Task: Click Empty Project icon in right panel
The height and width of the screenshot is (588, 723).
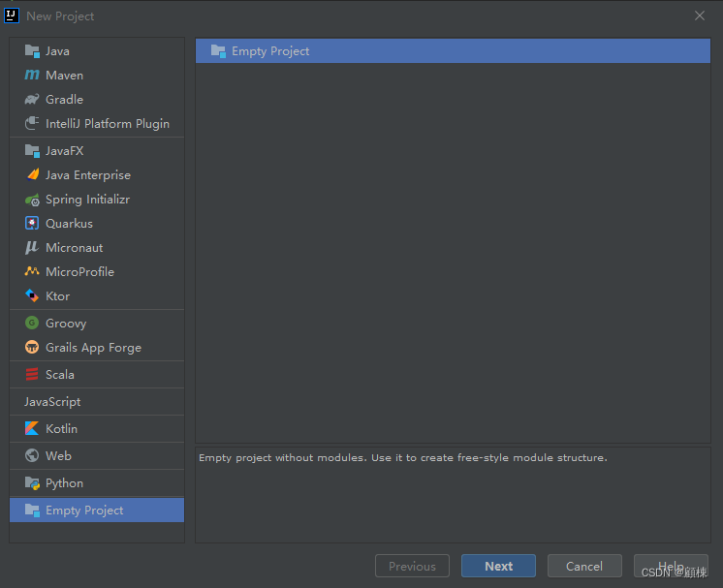Action: point(218,51)
